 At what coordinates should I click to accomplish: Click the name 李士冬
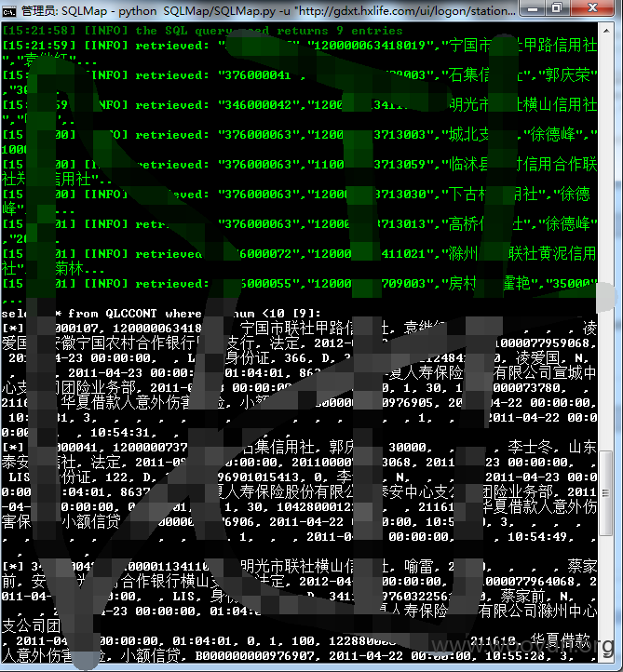(531, 448)
